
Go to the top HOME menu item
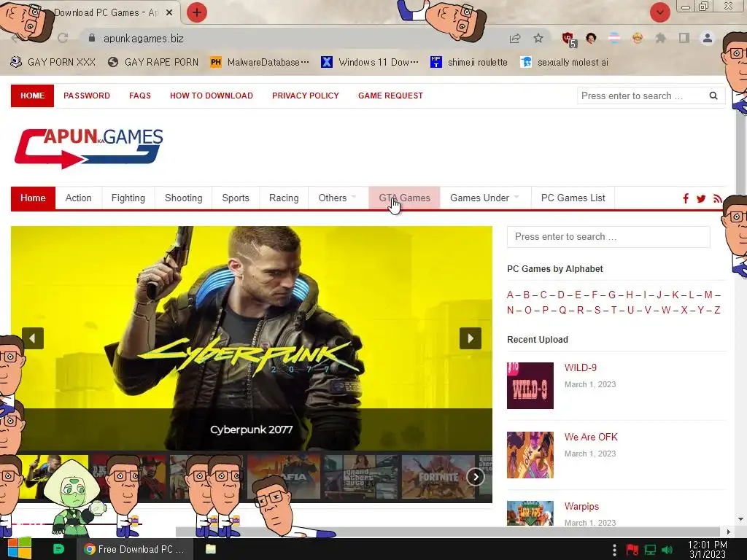point(32,96)
